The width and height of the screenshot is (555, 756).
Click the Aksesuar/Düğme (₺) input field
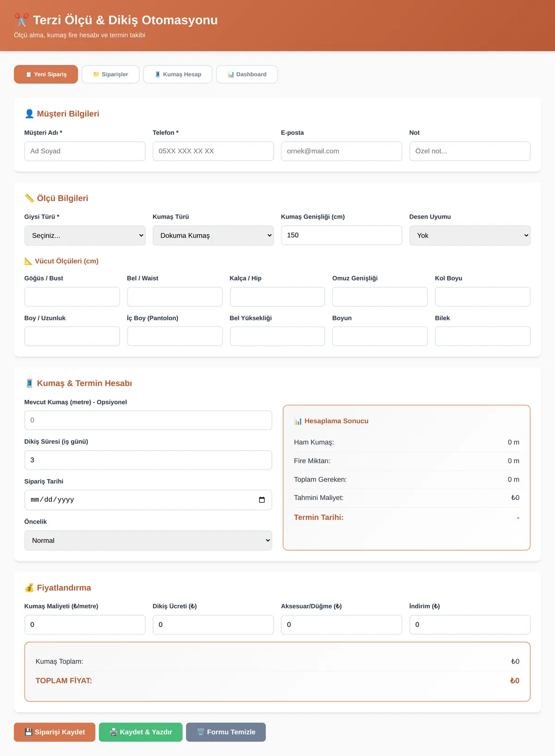342,625
